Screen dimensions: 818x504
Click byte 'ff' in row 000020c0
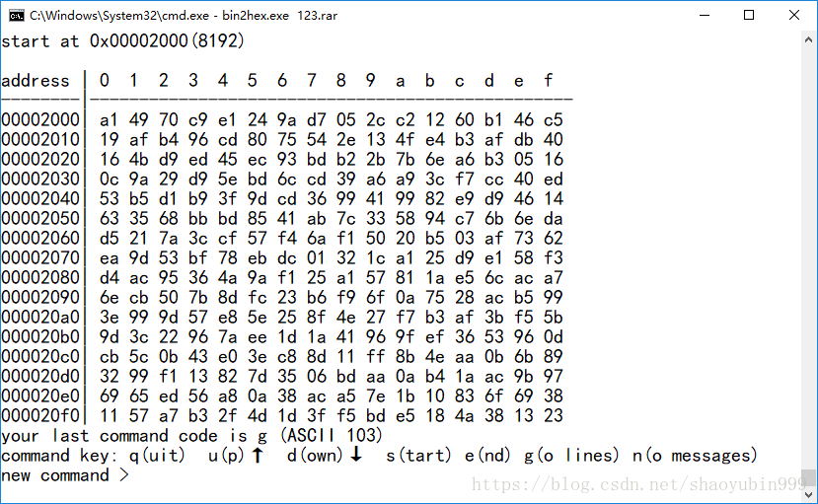coord(376,356)
